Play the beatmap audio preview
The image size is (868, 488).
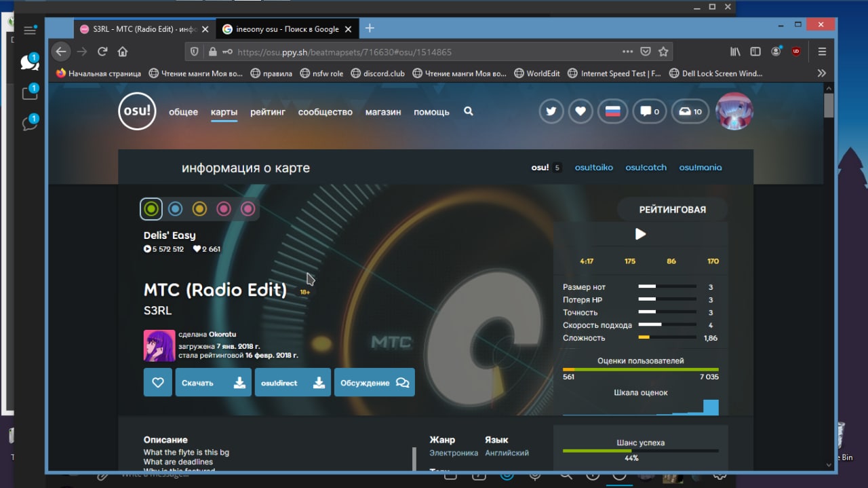click(640, 234)
